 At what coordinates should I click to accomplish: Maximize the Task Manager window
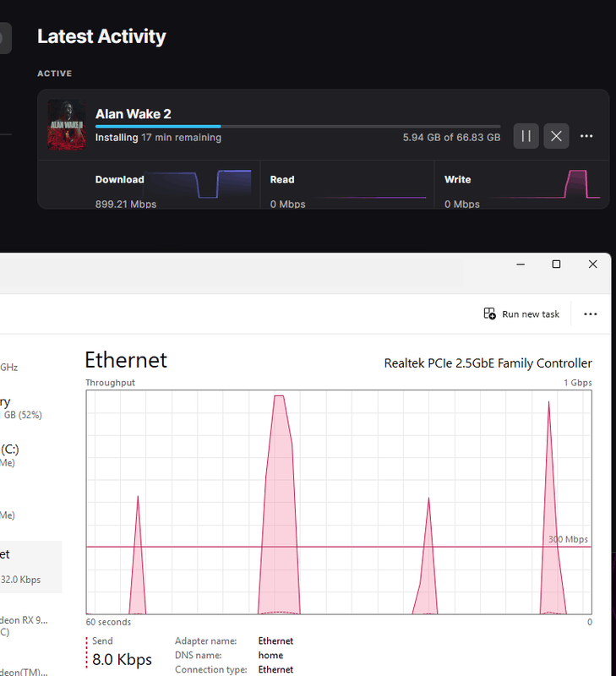[x=557, y=264]
